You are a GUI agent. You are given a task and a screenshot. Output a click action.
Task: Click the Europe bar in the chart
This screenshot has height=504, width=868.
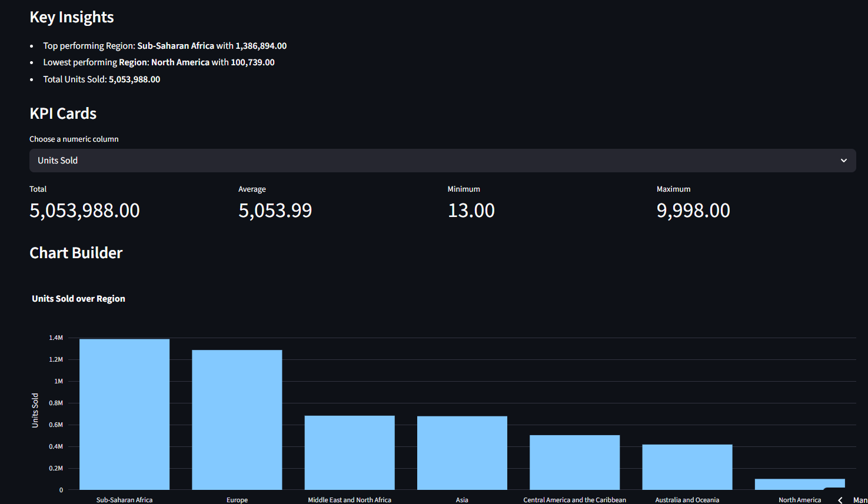point(237,420)
